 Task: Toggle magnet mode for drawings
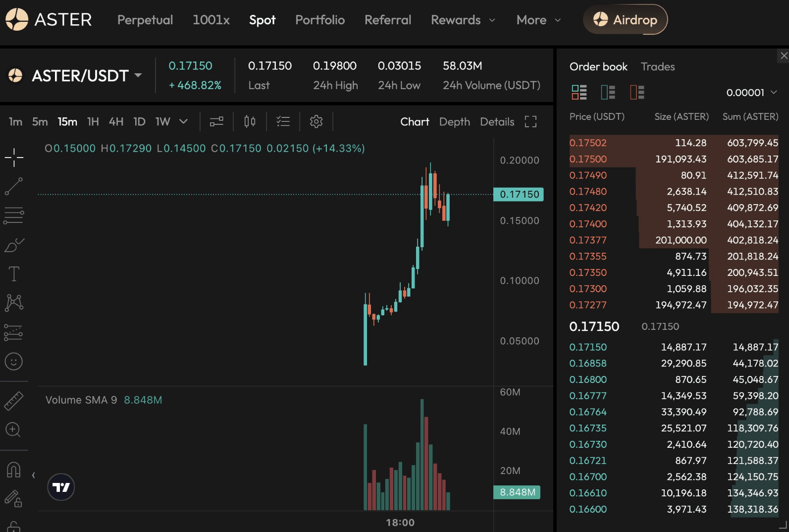point(14,469)
